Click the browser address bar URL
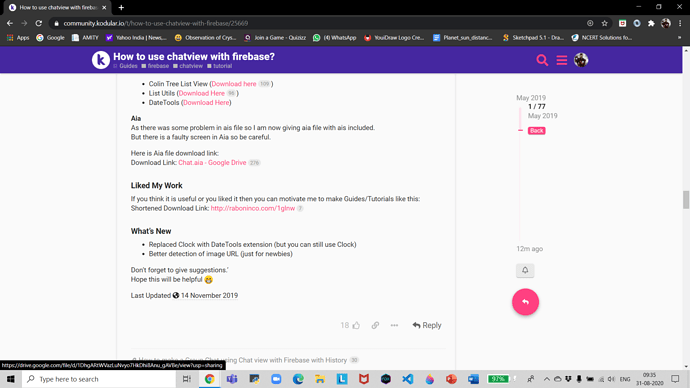The width and height of the screenshot is (690, 388). coord(156,23)
